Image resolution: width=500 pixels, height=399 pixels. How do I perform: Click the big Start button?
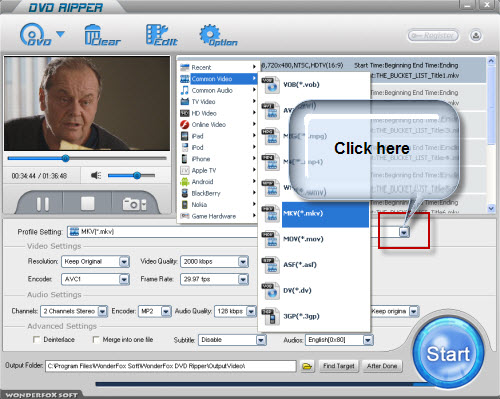pos(448,354)
